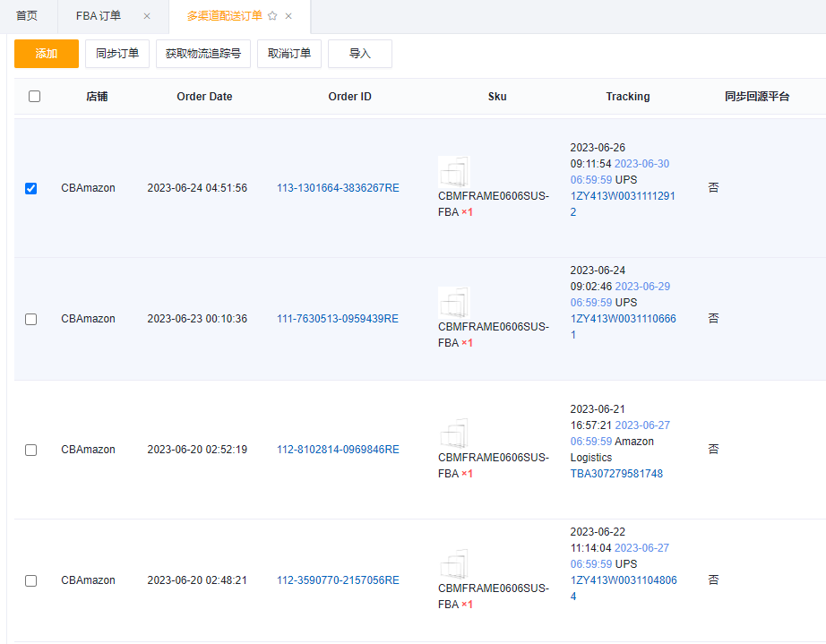Click the 获取物流追踪号 button
Screen dimensions: 826x644
pos(203,54)
